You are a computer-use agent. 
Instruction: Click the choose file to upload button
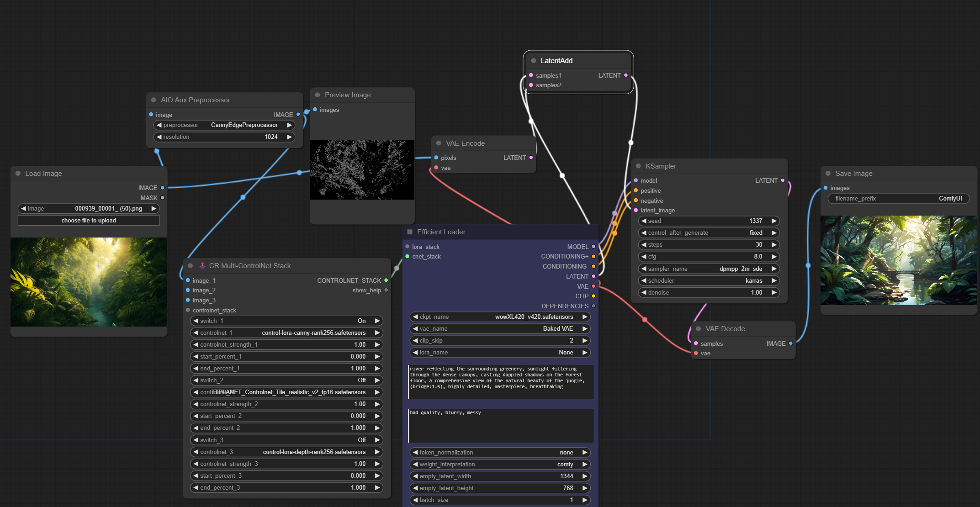89,221
